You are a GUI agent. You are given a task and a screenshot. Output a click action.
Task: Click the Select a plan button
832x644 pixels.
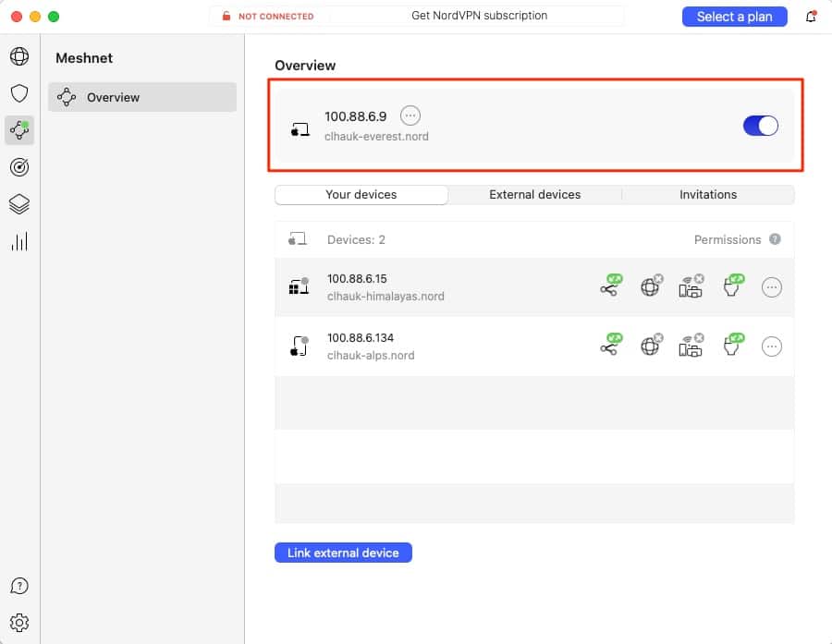point(734,17)
